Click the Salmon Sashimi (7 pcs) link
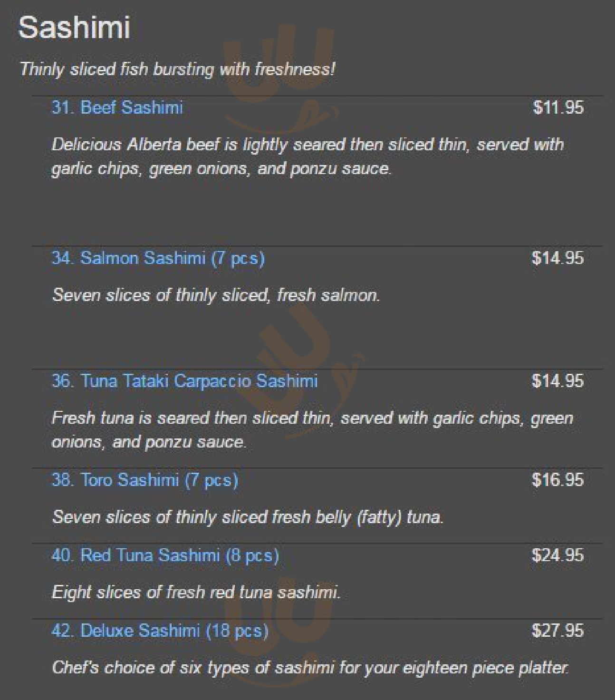Viewport: 615px width, 700px height. tap(158, 258)
